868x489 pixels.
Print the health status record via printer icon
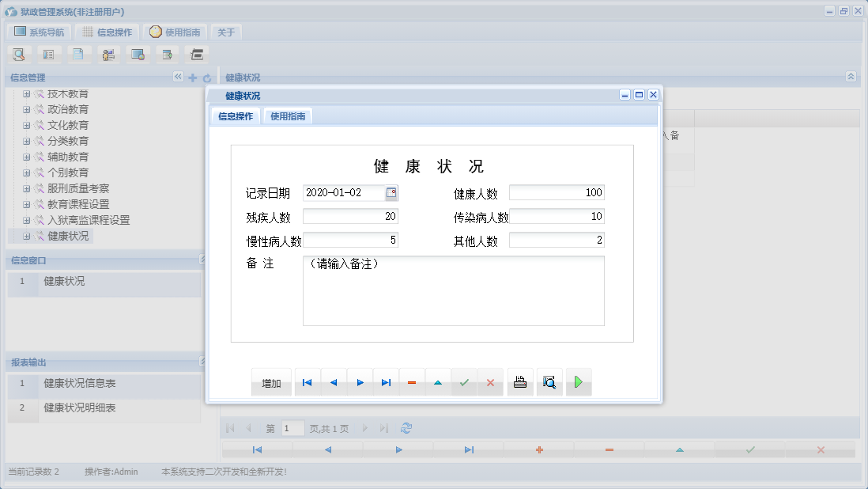pyautogui.click(x=519, y=381)
